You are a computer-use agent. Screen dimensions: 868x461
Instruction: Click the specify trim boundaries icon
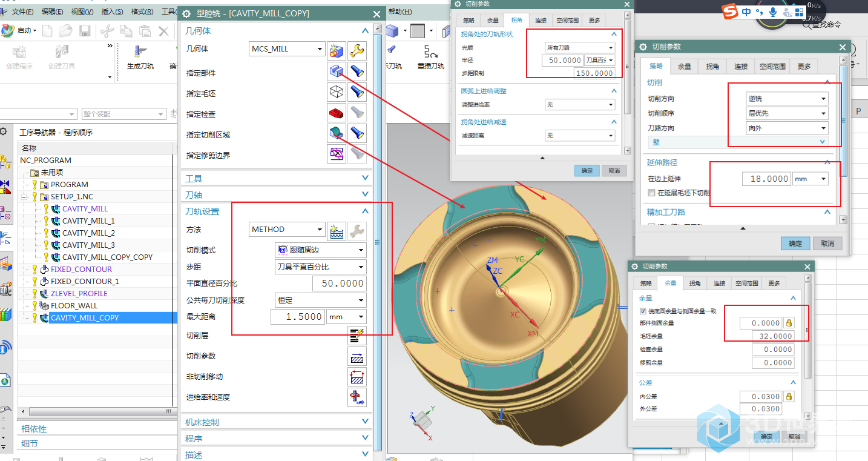click(337, 154)
